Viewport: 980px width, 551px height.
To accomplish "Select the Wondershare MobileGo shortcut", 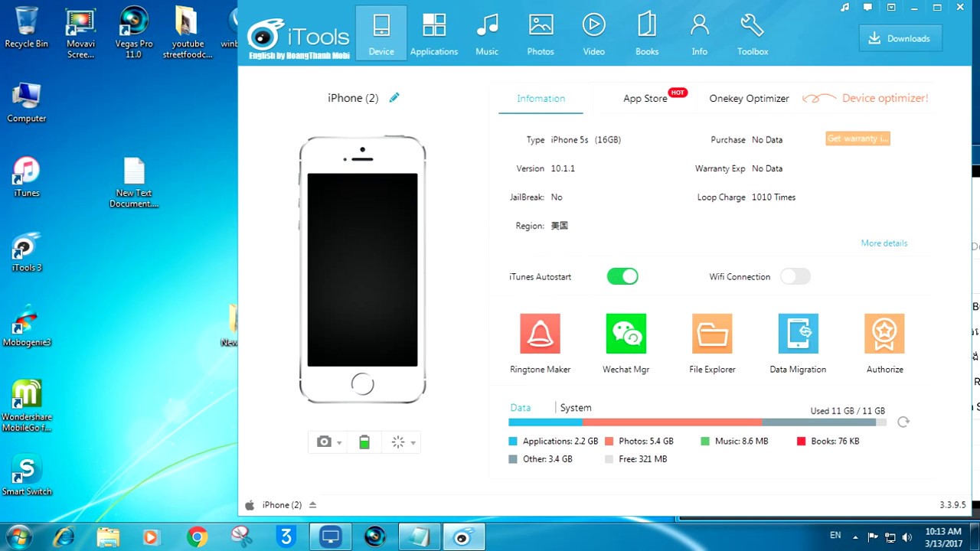I will pos(26,406).
